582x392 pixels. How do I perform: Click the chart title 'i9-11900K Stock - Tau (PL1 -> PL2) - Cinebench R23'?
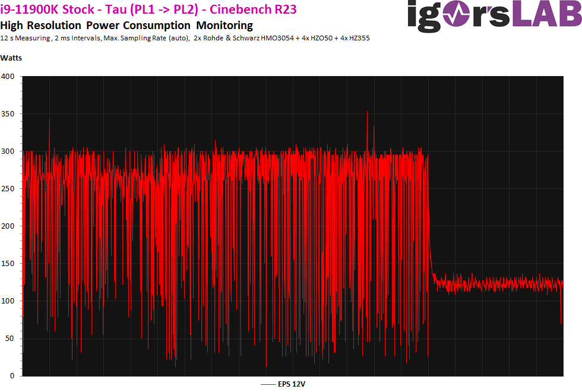(x=148, y=10)
